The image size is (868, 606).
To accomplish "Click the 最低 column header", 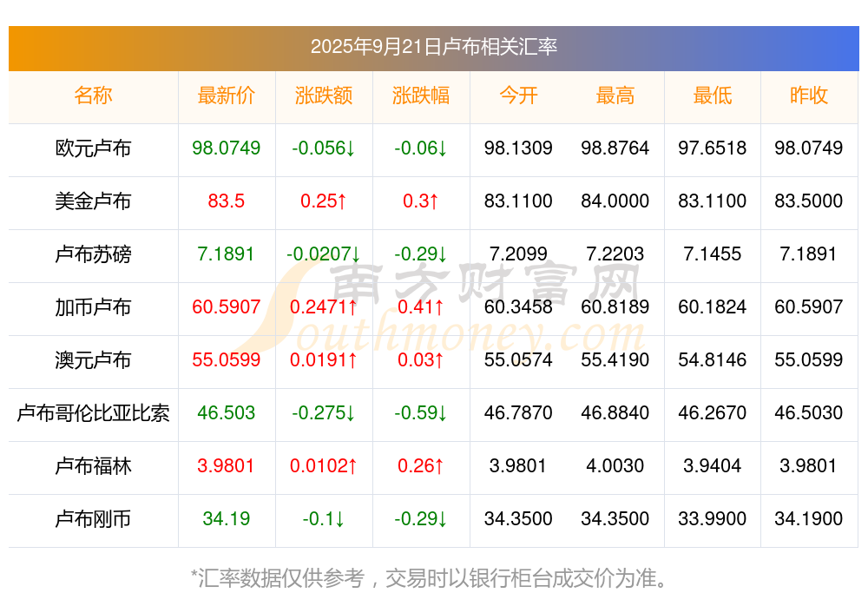I will (713, 96).
